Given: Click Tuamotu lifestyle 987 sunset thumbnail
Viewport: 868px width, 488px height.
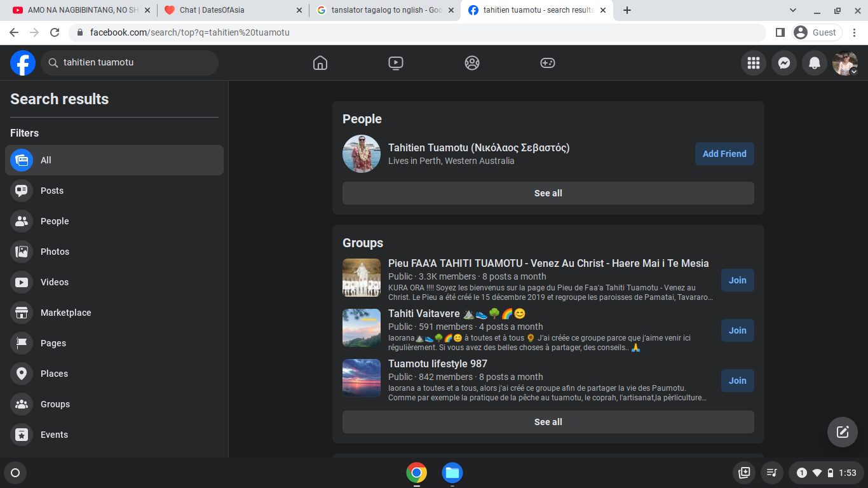Looking at the screenshot, I should click(x=362, y=378).
